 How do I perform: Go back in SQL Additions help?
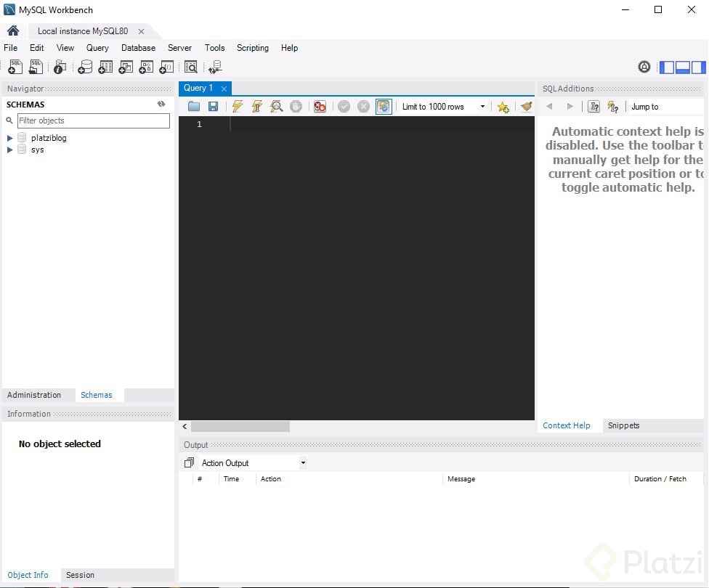(x=549, y=107)
